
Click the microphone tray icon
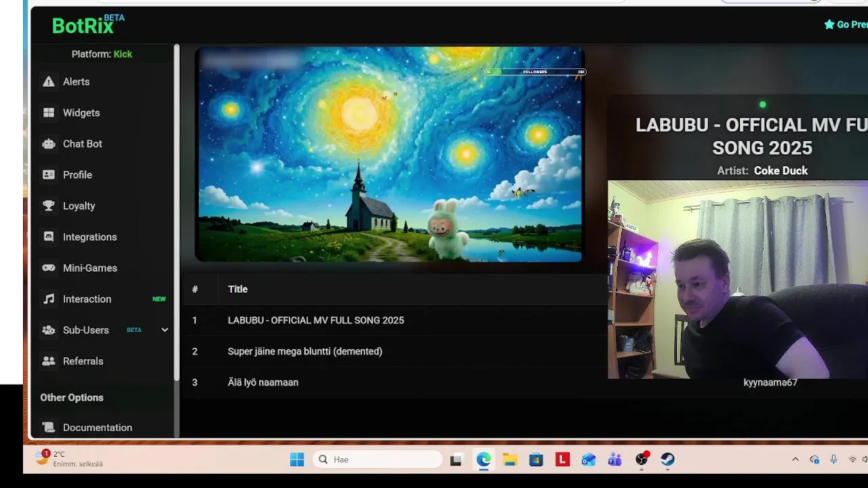pyautogui.click(x=833, y=460)
